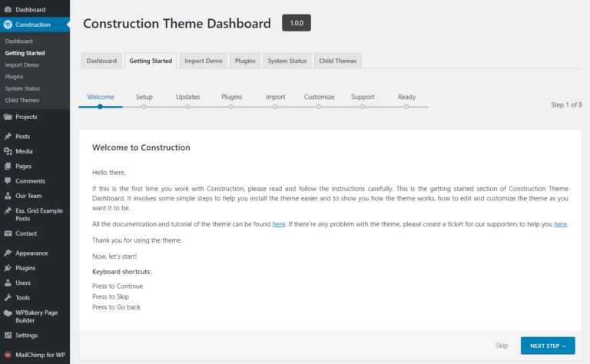Image resolution: width=590 pixels, height=364 pixels.
Task: Click the Skip link
Action: 502,346
